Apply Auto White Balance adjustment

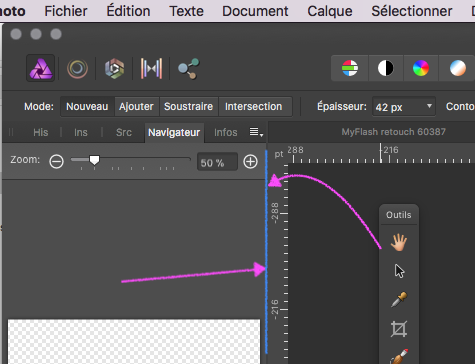pos(457,68)
